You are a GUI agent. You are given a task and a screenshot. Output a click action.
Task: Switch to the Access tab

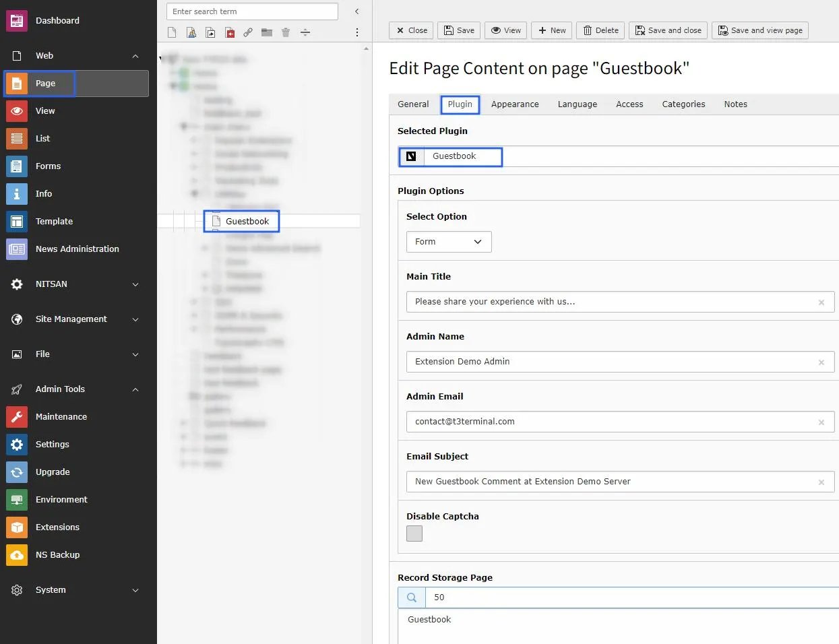tap(629, 104)
